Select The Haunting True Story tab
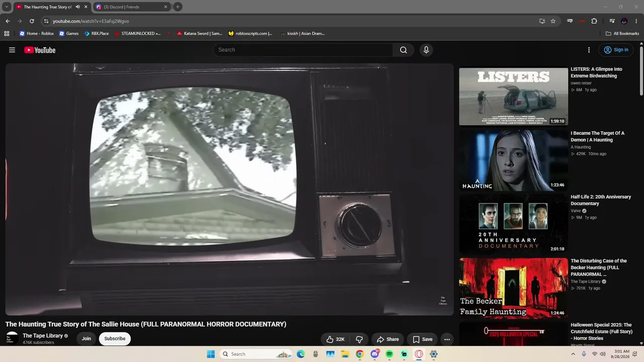This screenshot has width=644, height=362. 48,7
